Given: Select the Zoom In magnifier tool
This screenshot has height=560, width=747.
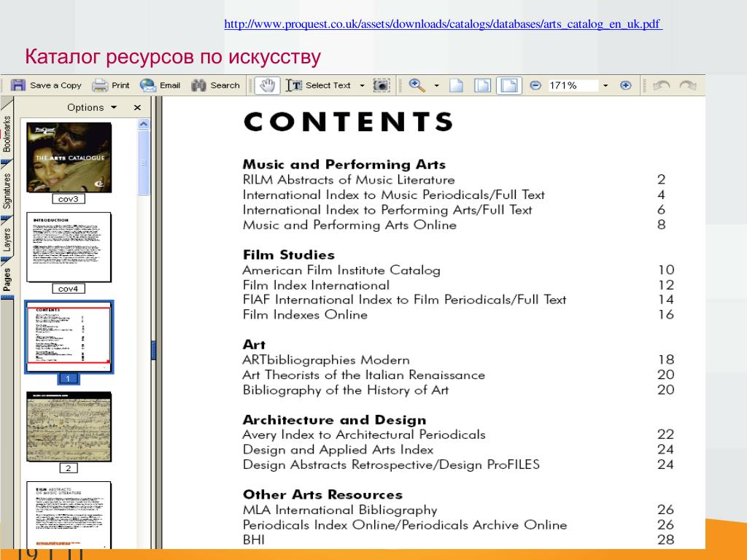Looking at the screenshot, I should [x=417, y=85].
